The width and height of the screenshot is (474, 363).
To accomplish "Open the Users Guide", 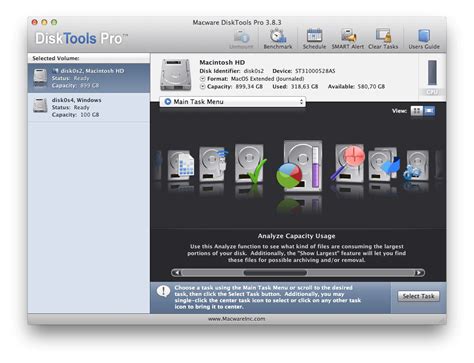I will click(424, 39).
